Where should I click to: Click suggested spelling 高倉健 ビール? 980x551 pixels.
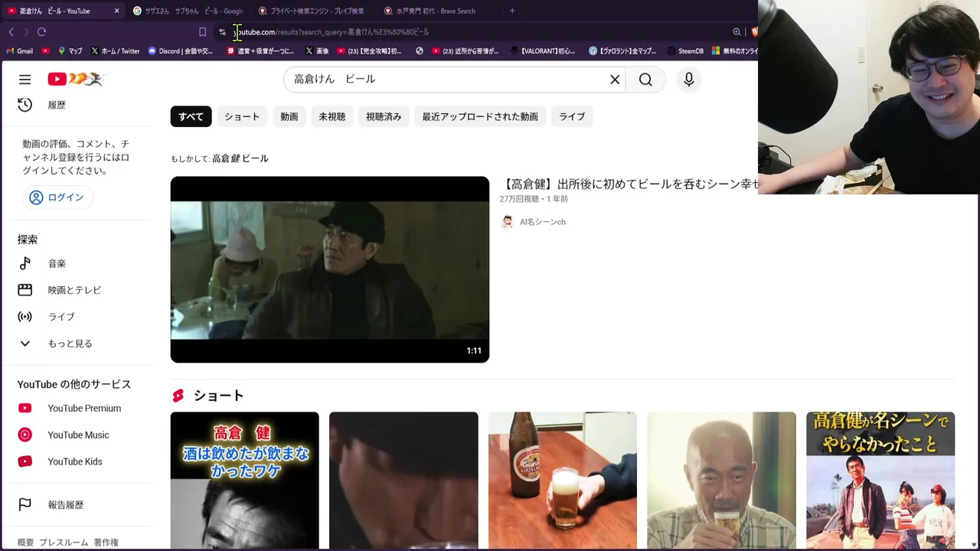click(x=240, y=158)
